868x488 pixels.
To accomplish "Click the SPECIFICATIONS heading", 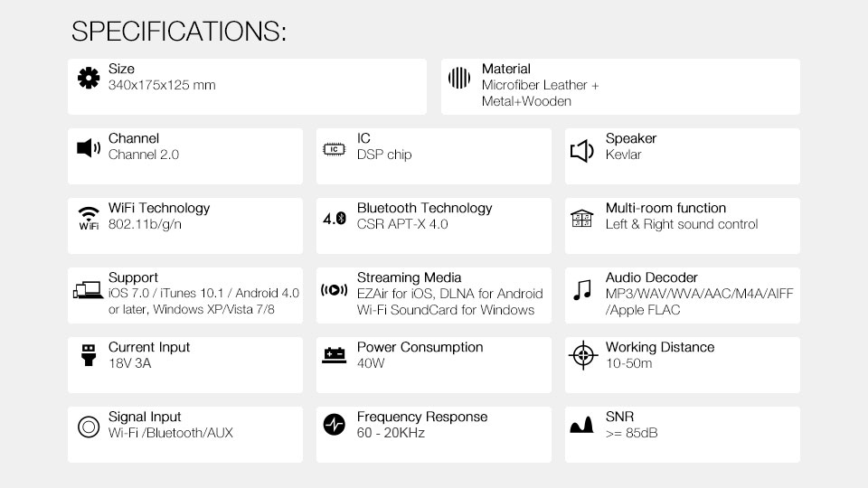I will pos(179,33).
